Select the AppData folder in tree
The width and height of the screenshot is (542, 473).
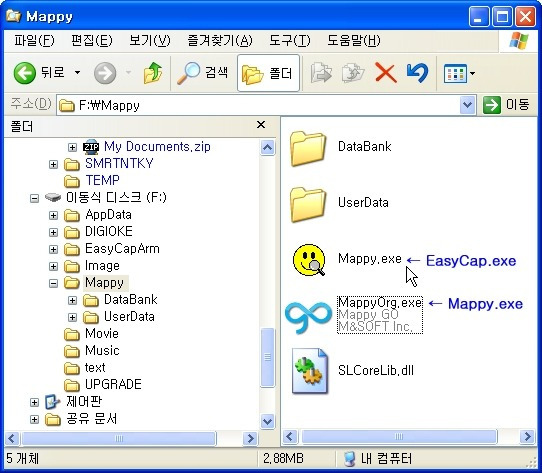pyautogui.click(x=108, y=215)
